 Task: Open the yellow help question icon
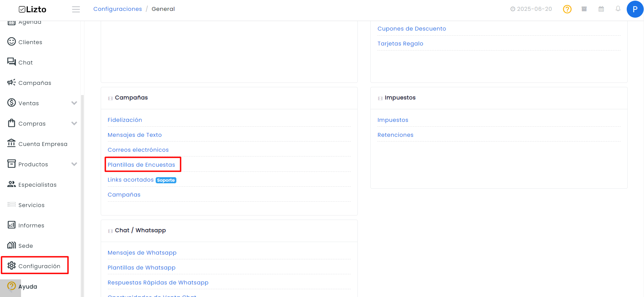click(x=567, y=9)
